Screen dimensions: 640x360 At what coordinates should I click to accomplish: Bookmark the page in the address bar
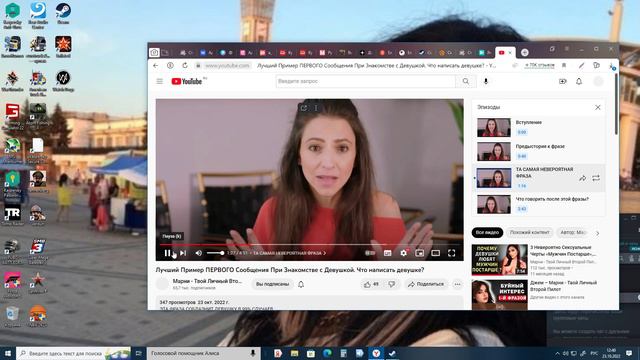pos(564,65)
